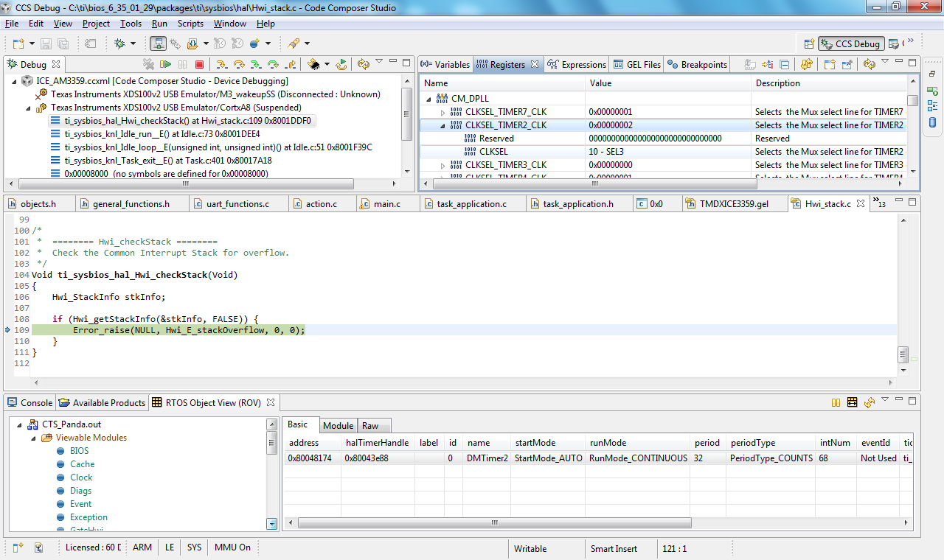Click the Debug bug icon in main toolbar

[120, 43]
